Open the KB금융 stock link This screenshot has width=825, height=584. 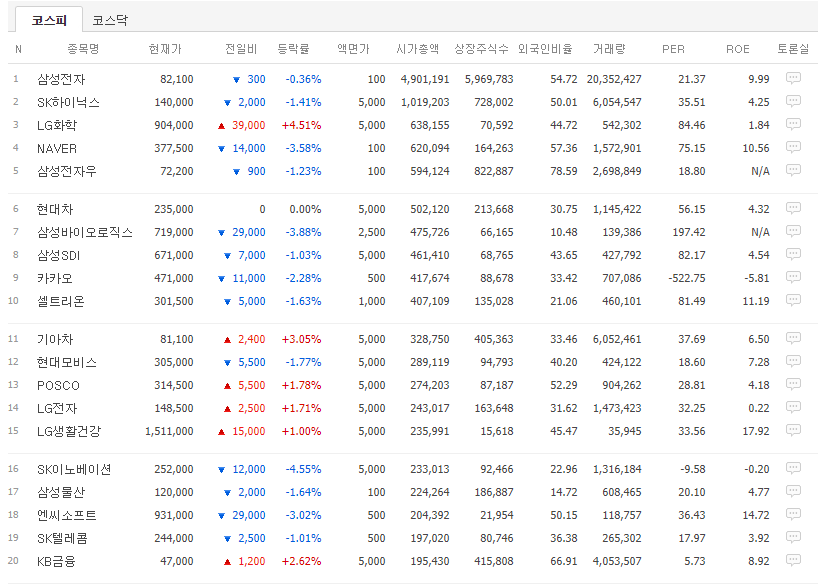56,561
